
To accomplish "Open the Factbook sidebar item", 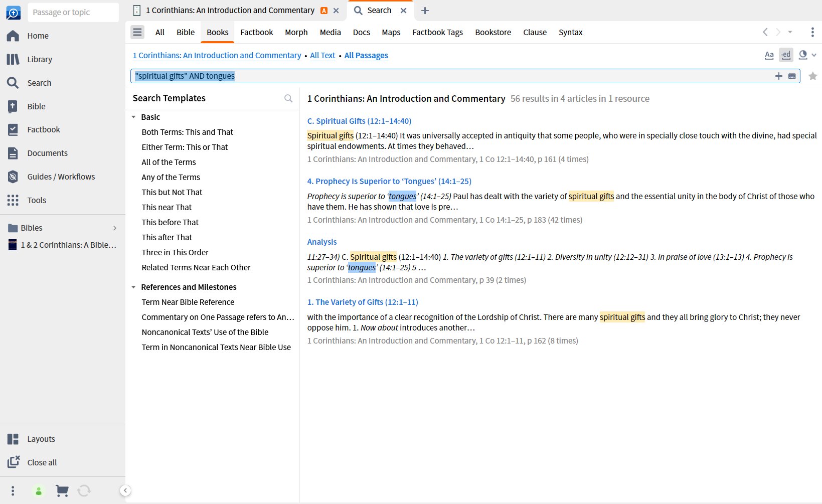I will [44, 129].
